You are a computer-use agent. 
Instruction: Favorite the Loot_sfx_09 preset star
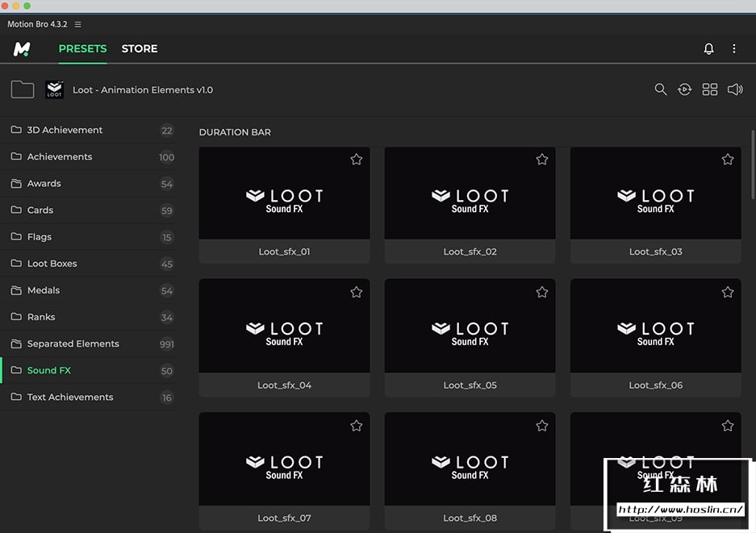tap(728, 426)
